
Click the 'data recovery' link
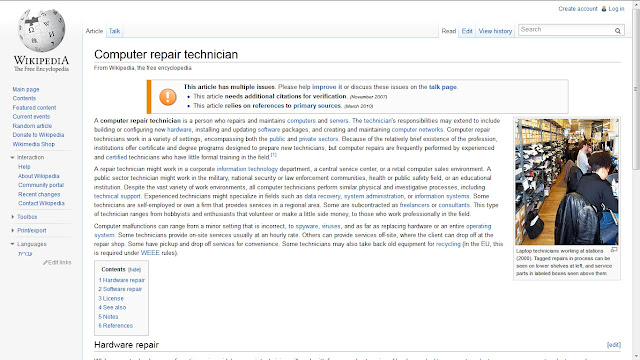pyautogui.click(x=322, y=196)
